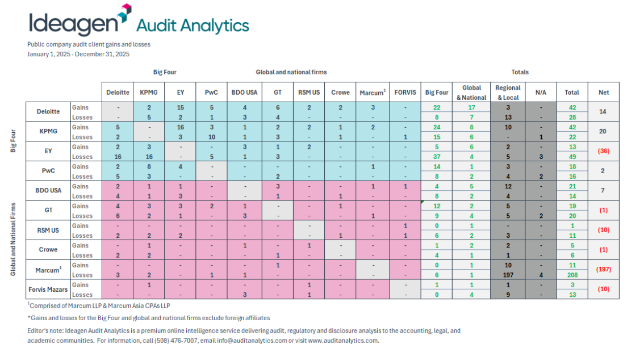Select KPMG's net value of 20

[604, 132]
